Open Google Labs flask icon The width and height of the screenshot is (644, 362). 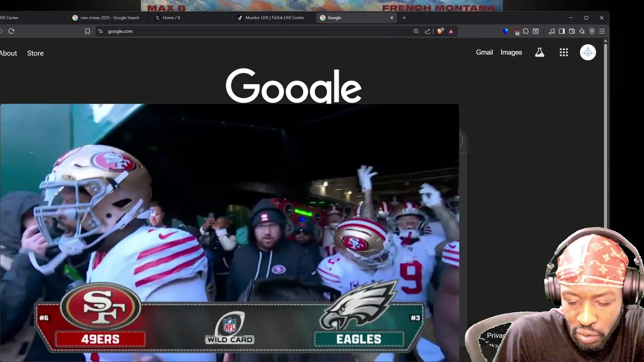coord(539,52)
